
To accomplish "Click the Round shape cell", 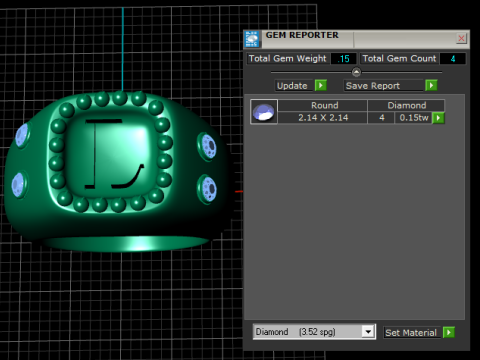I will tap(323, 105).
